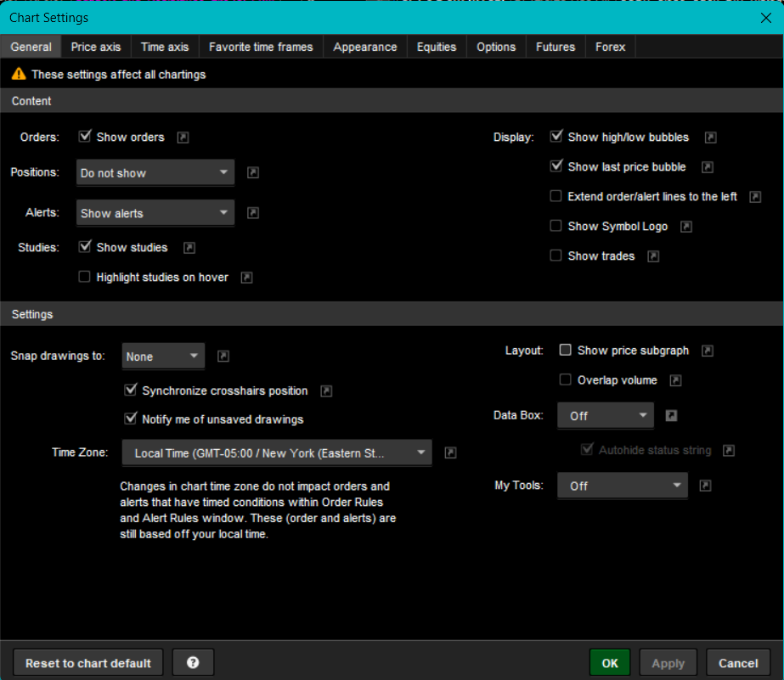Open the Appearance tab
Image resolution: width=784 pixels, height=680 pixels.
click(x=365, y=47)
